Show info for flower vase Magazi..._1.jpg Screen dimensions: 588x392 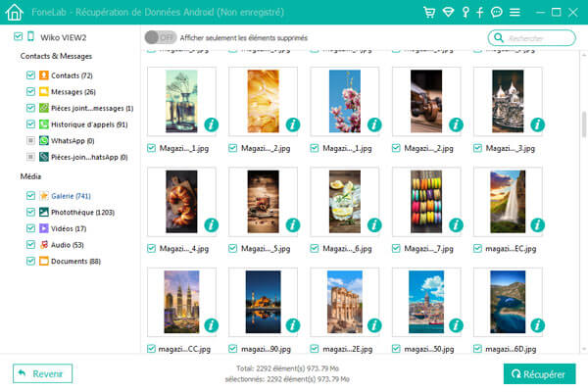[211, 124]
